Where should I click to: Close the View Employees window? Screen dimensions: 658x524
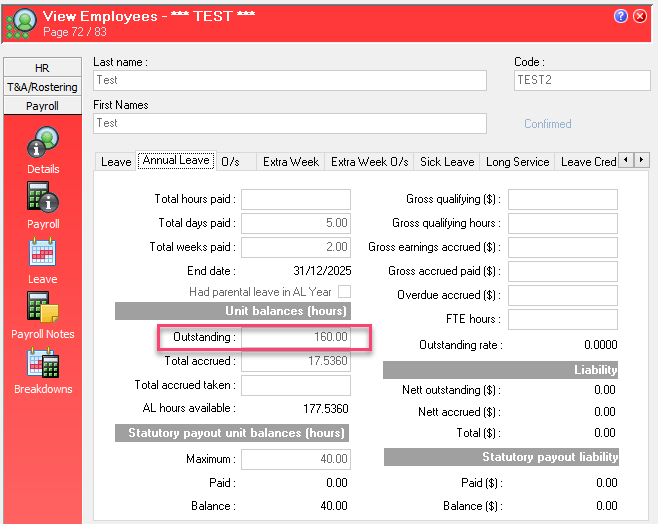pos(641,16)
